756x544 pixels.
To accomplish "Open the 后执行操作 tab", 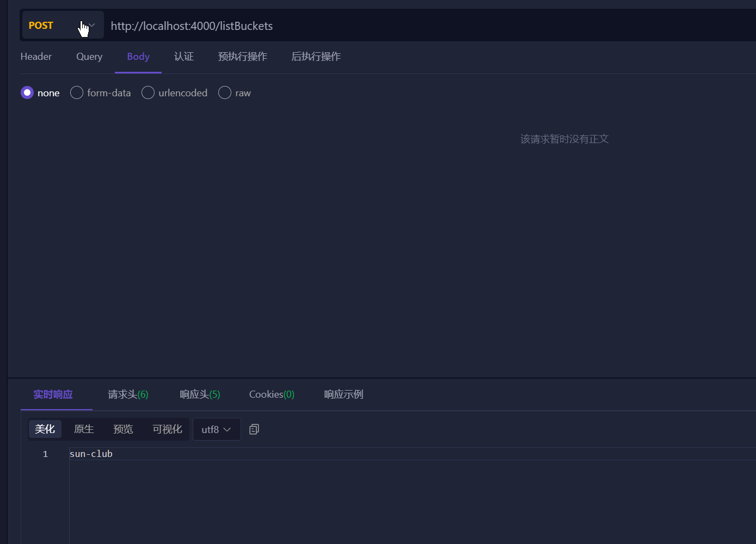I will coord(316,57).
